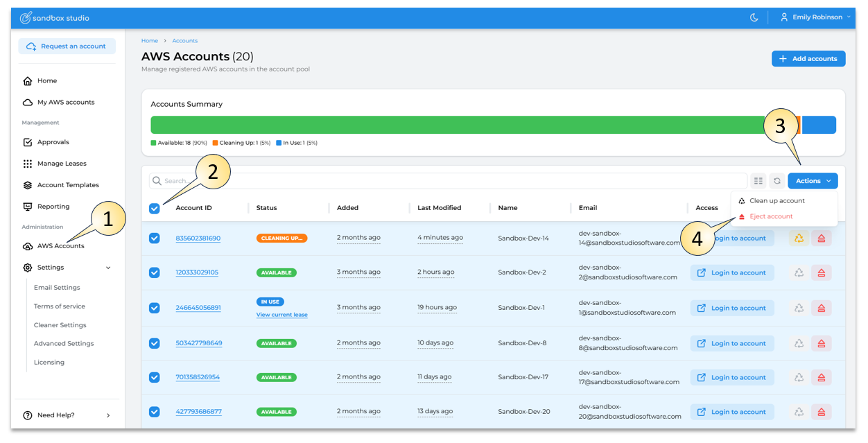Open account ID 246645056891 link
The height and width of the screenshot is (443, 868).
click(198, 308)
